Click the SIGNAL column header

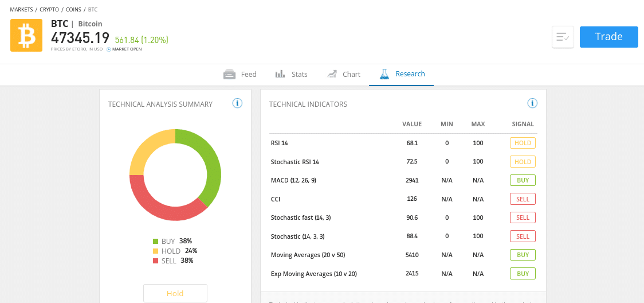click(x=523, y=124)
